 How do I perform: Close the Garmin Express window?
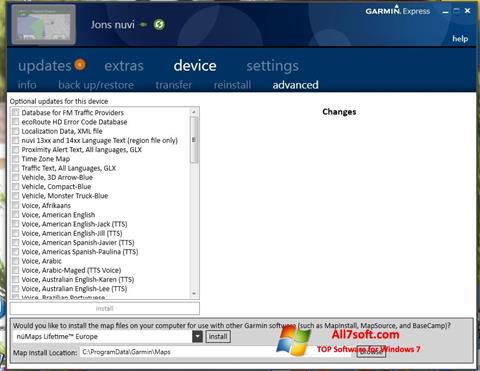coord(467,11)
